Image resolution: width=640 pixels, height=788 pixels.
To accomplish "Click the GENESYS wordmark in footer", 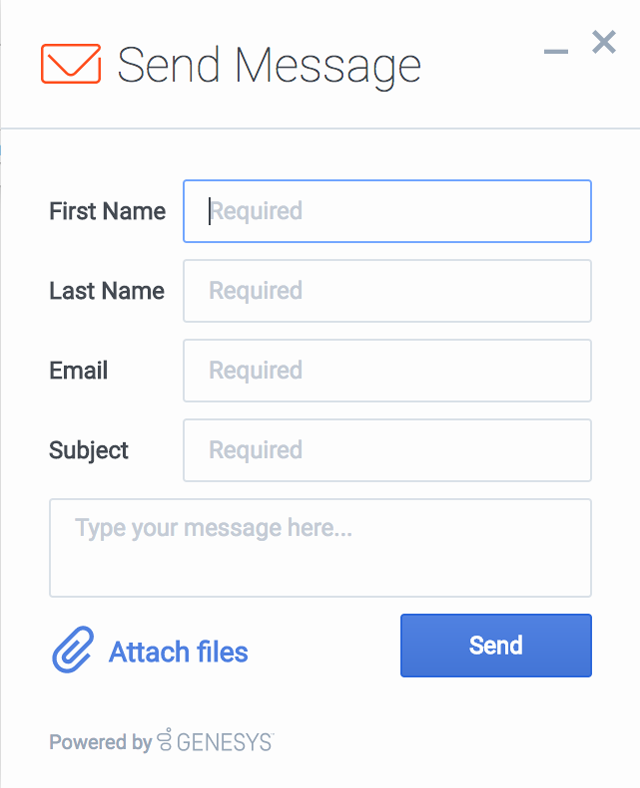I will [224, 742].
